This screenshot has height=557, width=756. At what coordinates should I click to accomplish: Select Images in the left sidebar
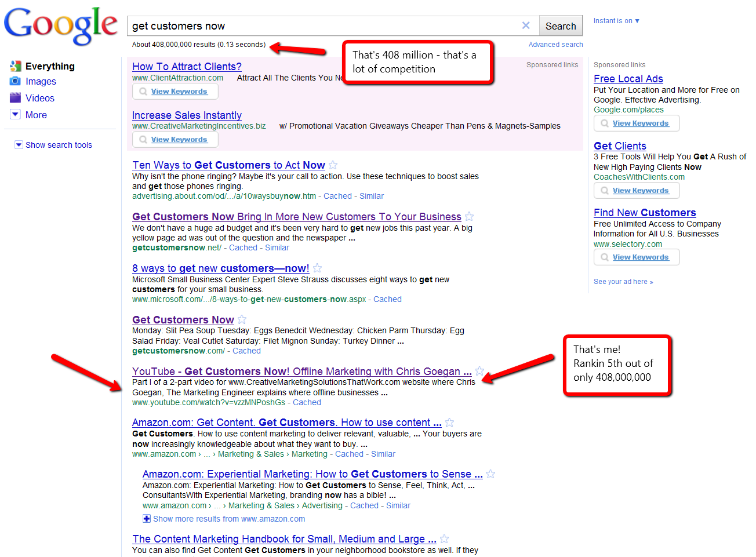pyautogui.click(x=41, y=82)
